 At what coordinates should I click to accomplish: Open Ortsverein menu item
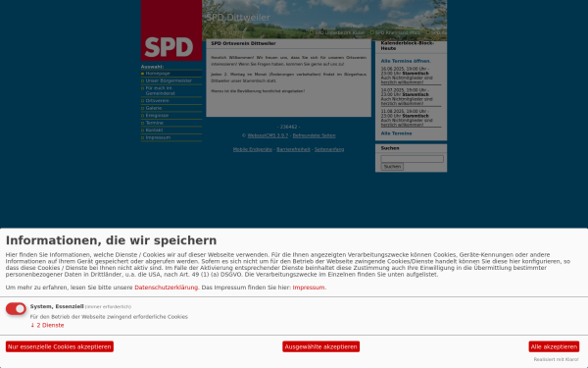point(157,101)
